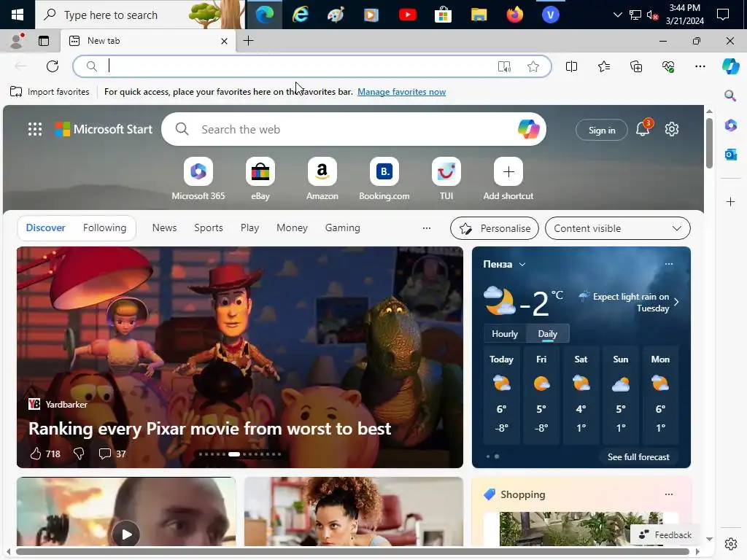The image size is (747, 560).
Task: Open a new tab with the plus button
Action: point(248,41)
